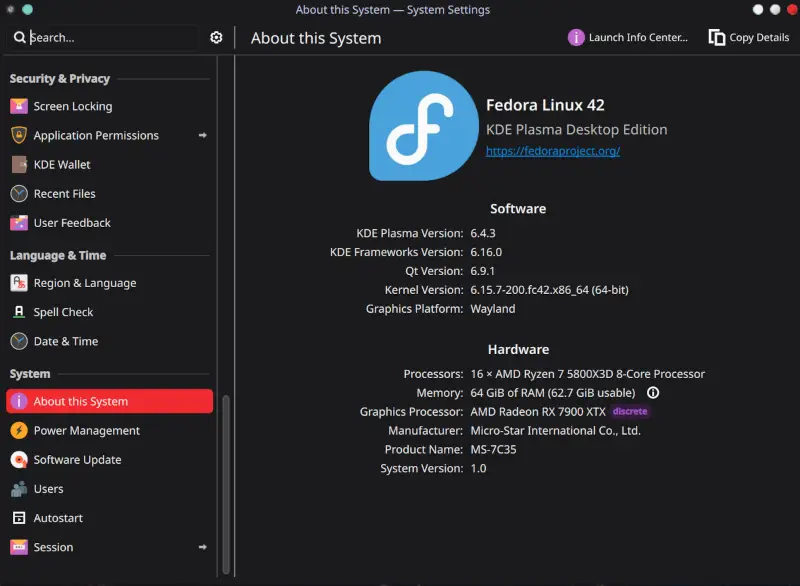This screenshot has width=800, height=586.
Task: Click the KDE Wallet icon
Action: click(19, 164)
